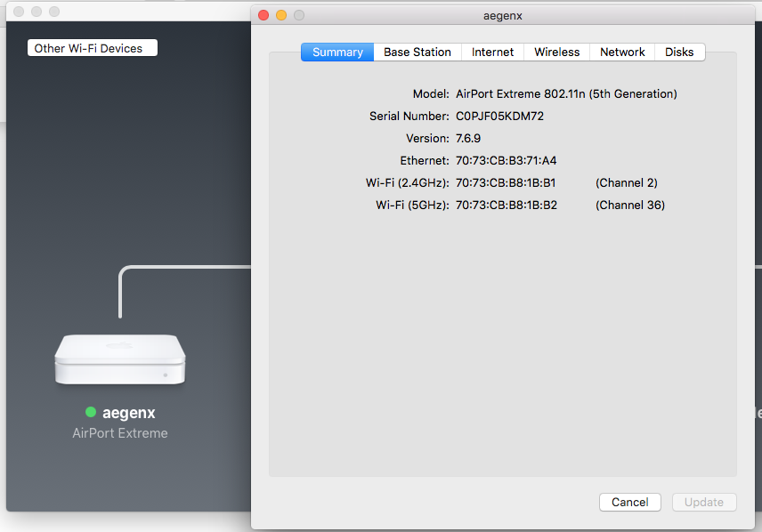Click serial number C0PJF05KDM72
The width and height of the screenshot is (762, 532).
[x=499, y=117]
